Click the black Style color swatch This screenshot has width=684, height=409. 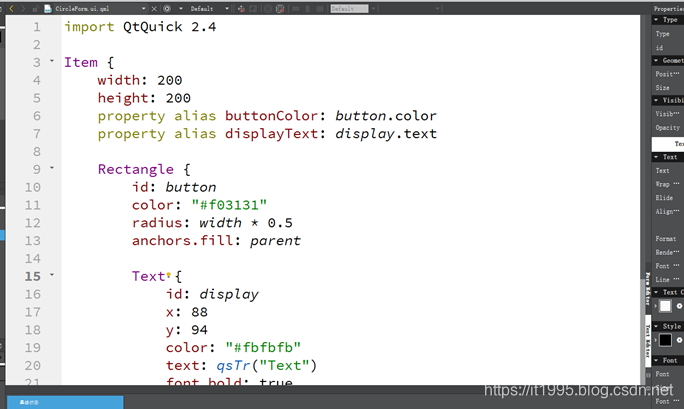(x=665, y=340)
